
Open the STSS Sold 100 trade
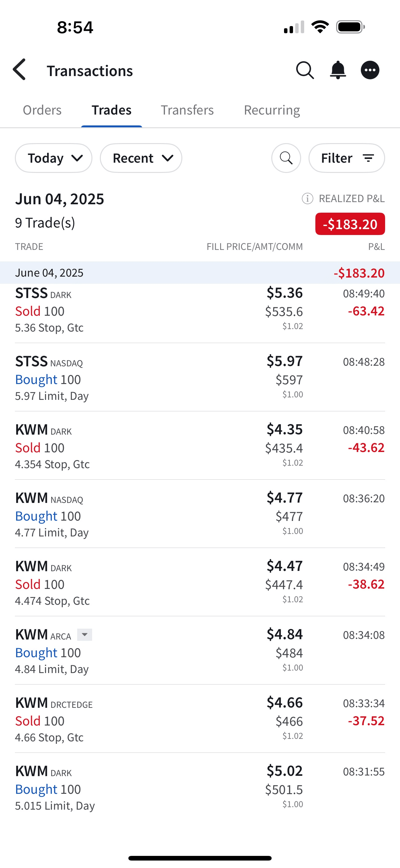[200, 310]
